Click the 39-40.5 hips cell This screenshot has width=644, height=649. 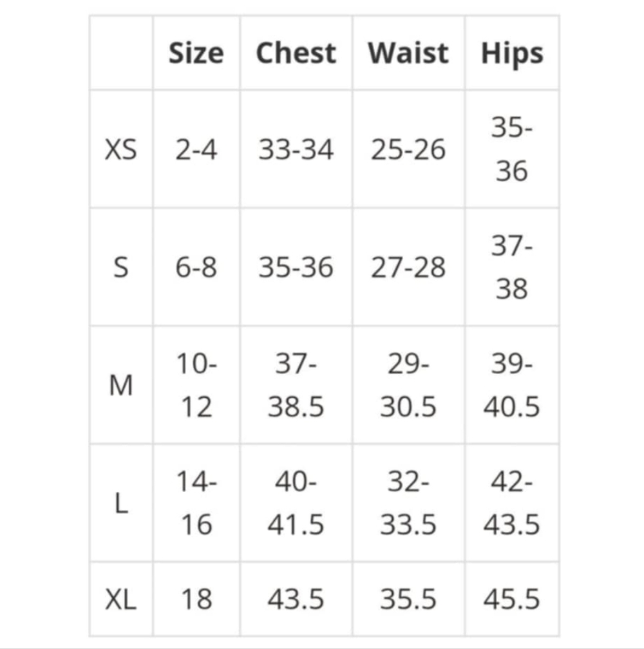point(512,386)
